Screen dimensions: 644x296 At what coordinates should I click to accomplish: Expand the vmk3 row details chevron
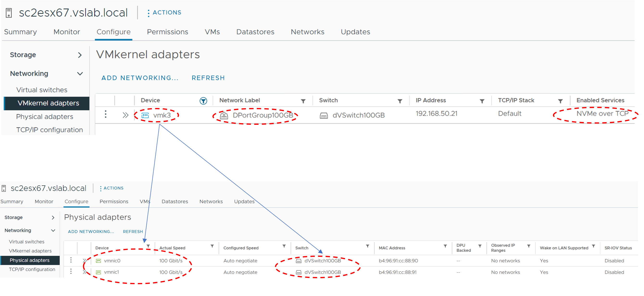click(125, 115)
